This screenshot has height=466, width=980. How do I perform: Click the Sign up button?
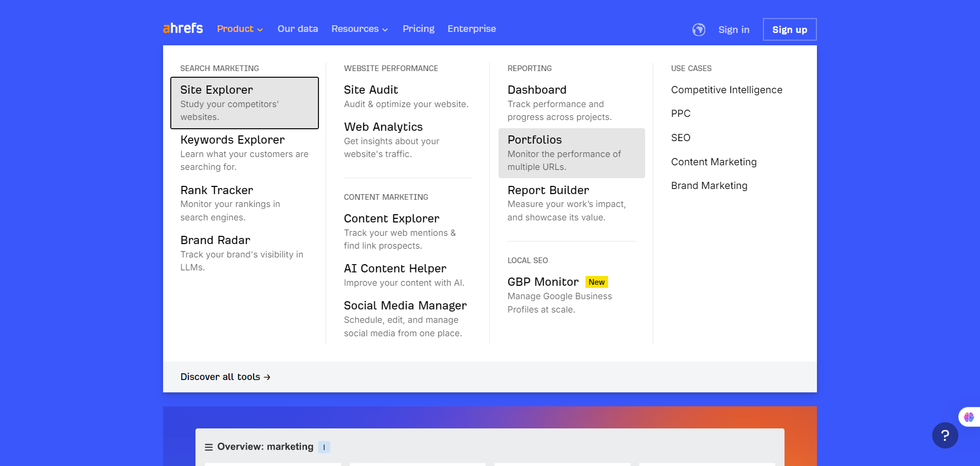click(x=790, y=29)
